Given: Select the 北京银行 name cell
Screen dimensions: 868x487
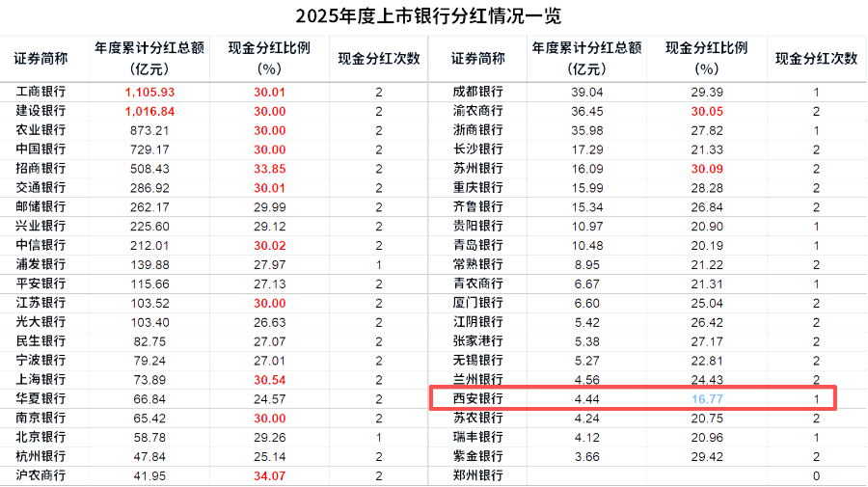Looking at the screenshot, I should tap(41, 437).
